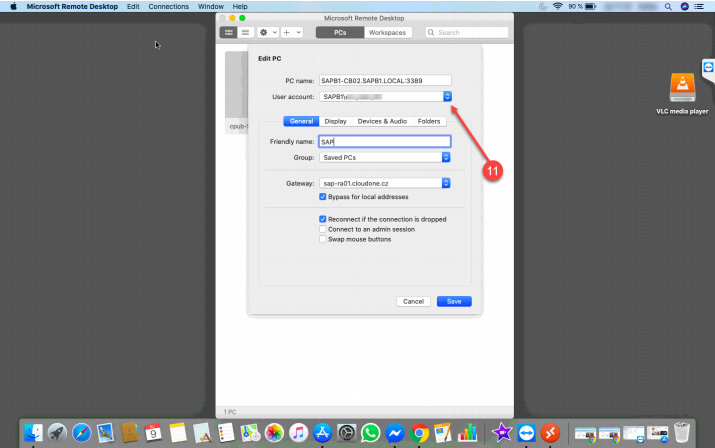Viewport: 715px width, 448px height.
Task: Click the Friendly name field
Action: (385, 141)
